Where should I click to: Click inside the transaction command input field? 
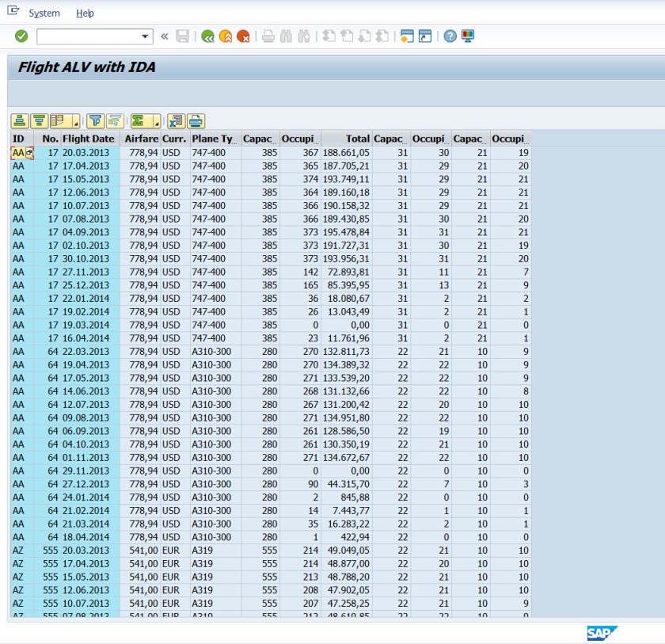coord(88,36)
